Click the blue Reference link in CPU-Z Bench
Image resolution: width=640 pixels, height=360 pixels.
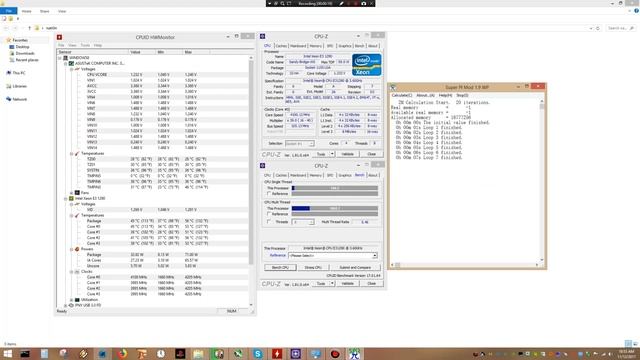[x=278, y=256]
